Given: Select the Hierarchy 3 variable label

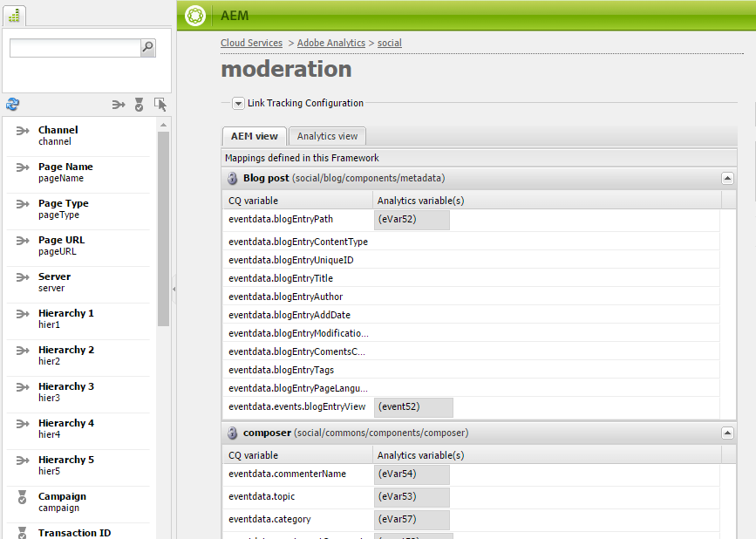Looking at the screenshot, I should point(66,386).
